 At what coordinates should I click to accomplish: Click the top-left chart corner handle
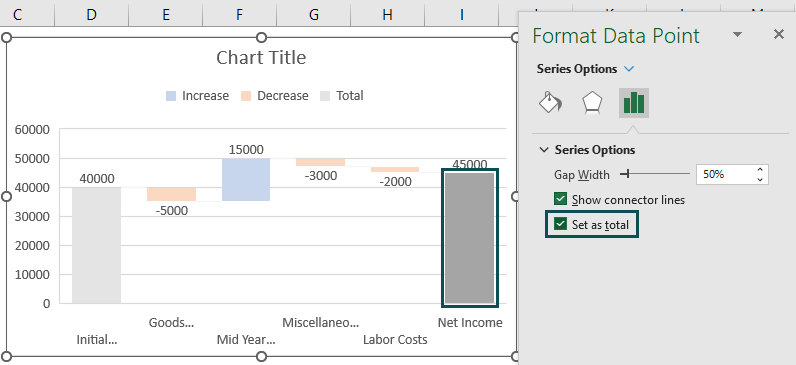pos(7,38)
